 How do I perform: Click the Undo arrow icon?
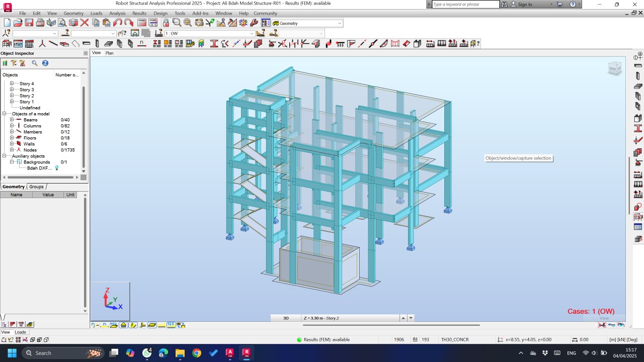click(117, 23)
